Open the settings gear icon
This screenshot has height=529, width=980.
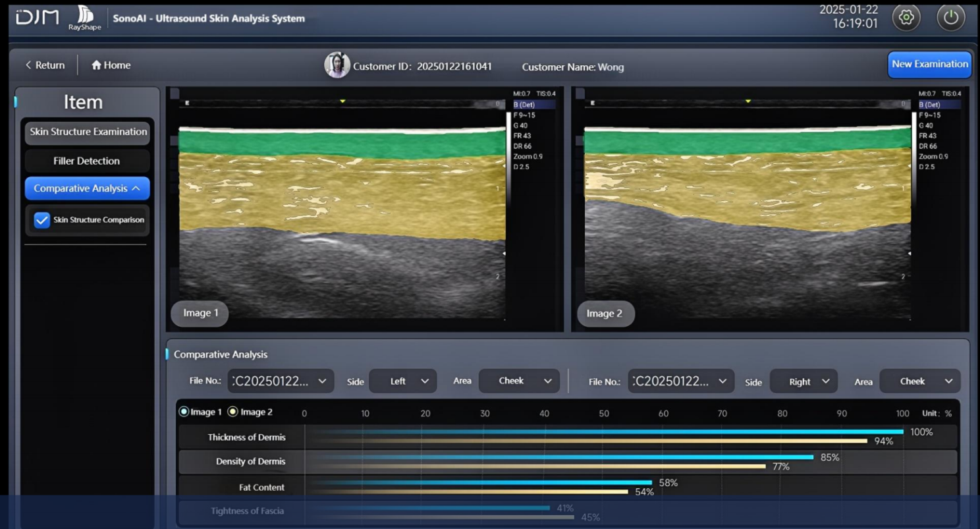[x=906, y=18]
